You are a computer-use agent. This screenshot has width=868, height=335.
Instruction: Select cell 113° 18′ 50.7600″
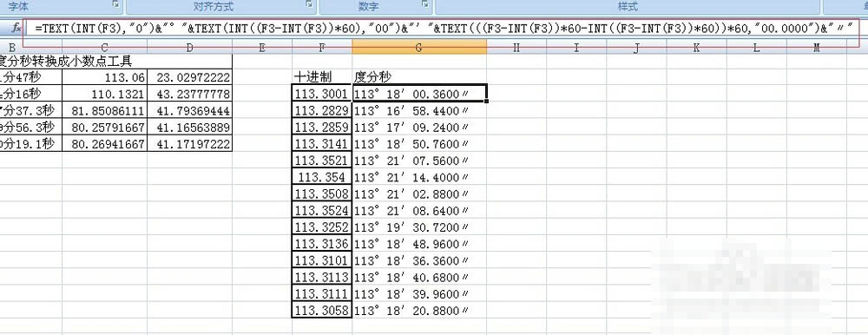click(x=419, y=143)
